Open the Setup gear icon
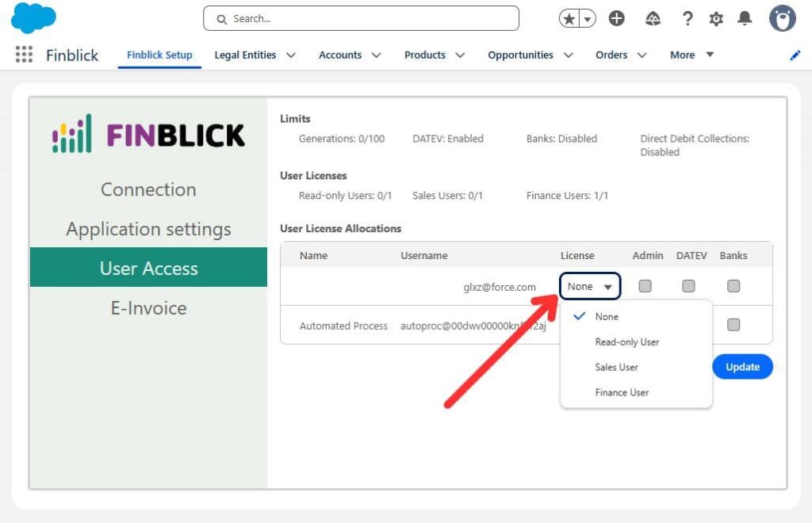 point(716,19)
